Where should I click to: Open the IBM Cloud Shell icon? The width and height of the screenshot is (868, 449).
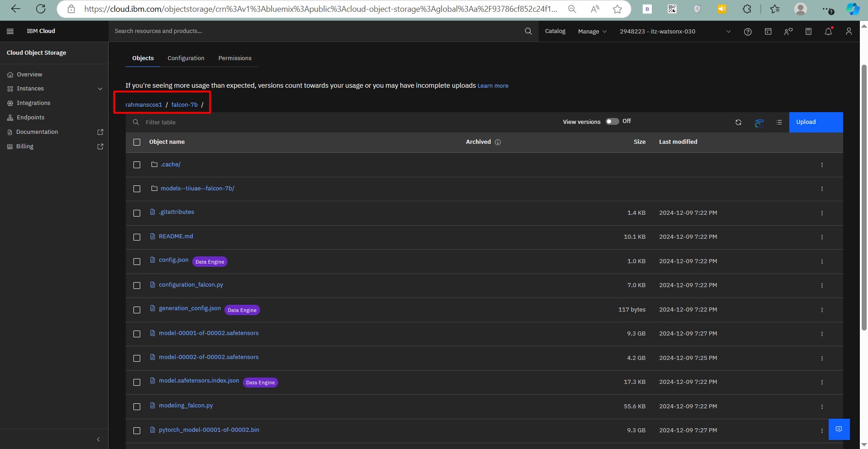click(768, 32)
